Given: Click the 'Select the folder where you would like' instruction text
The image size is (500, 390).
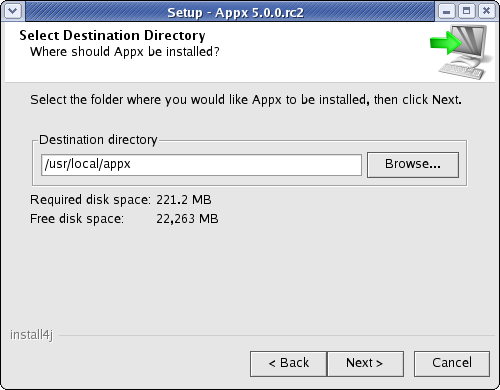Looking at the screenshot, I should (x=246, y=100).
